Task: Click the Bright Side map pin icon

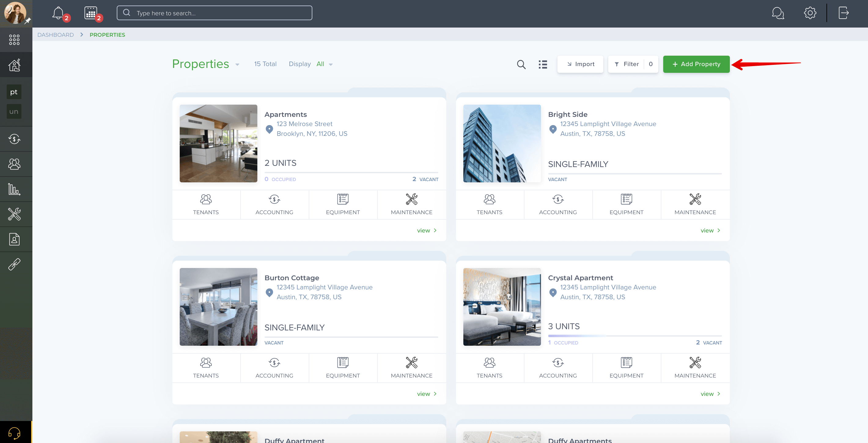Action: (x=553, y=129)
